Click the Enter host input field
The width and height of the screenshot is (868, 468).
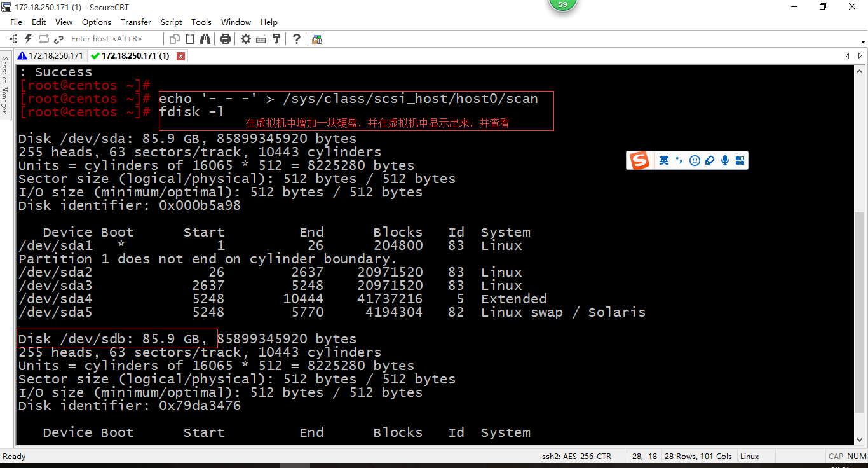click(x=114, y=39)
